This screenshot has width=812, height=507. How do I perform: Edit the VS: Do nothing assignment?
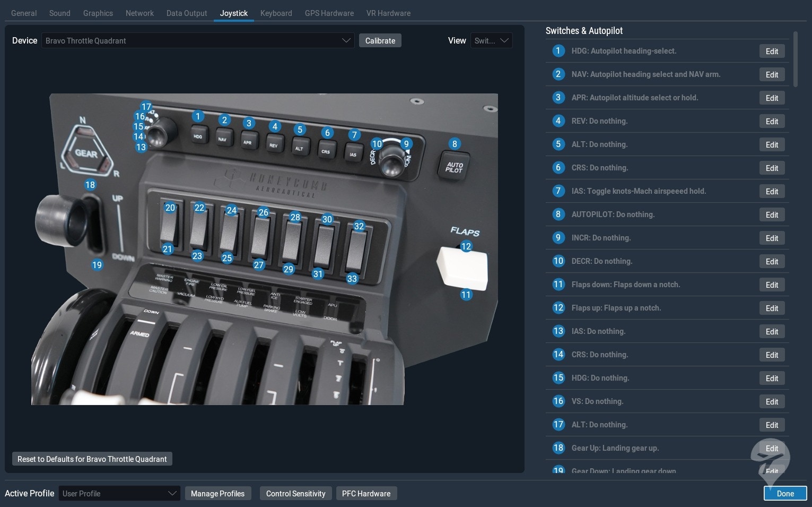(x=772, y=402)
